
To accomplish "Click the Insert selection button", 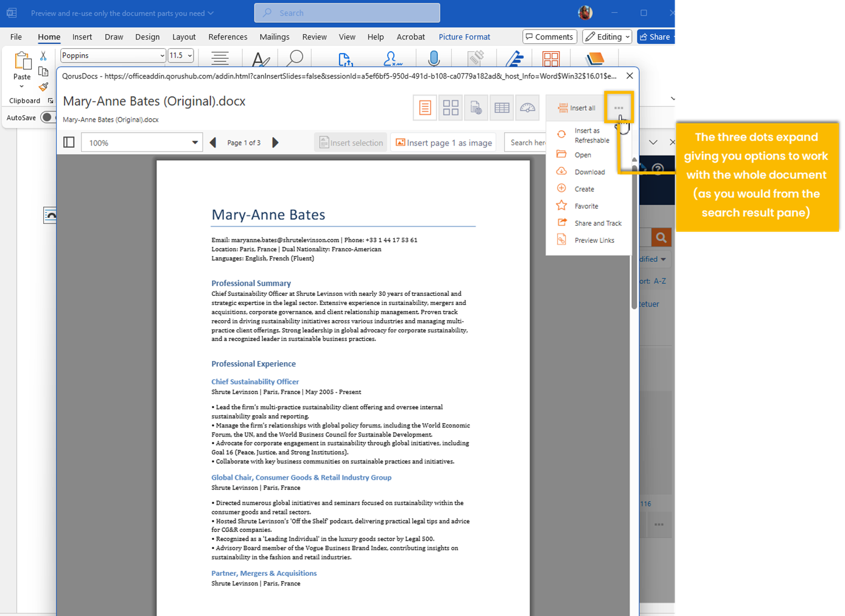I will (351, 142).
